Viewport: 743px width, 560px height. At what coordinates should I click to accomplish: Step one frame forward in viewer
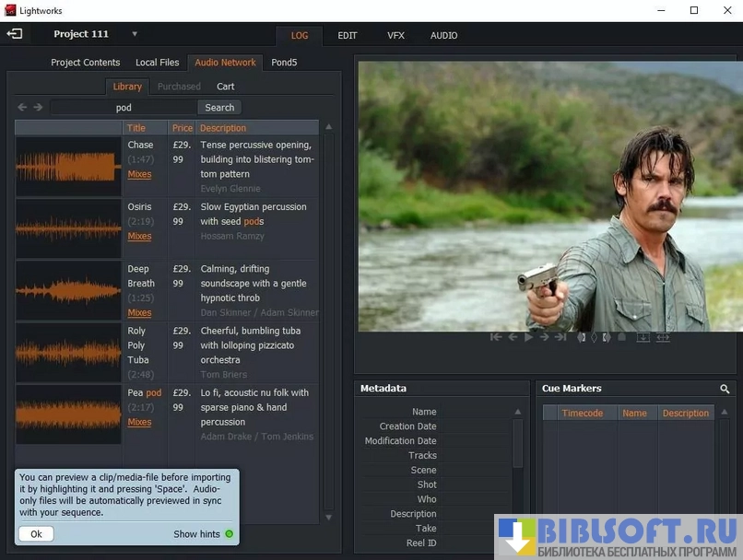tap(545, 337)
